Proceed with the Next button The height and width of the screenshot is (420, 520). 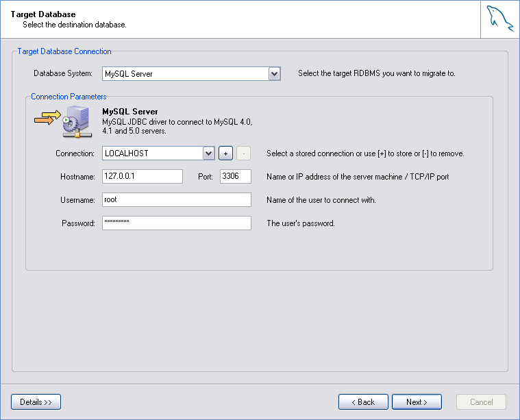pyautogui.click(x=417, y=402)
